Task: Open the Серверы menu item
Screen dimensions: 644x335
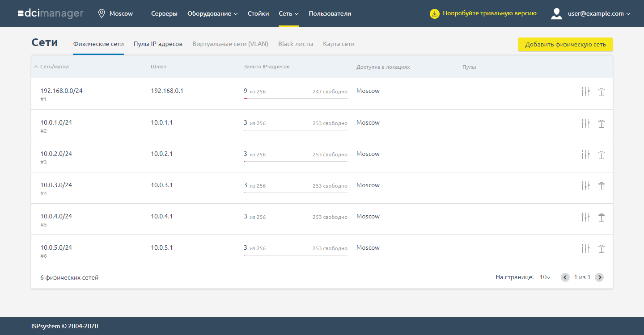Action: coord(164,13)
